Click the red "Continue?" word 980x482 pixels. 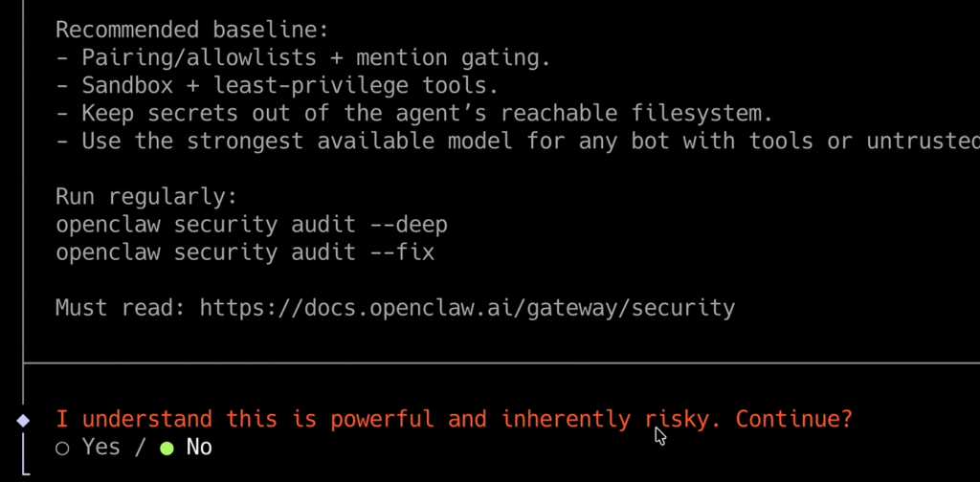(793, 419)
